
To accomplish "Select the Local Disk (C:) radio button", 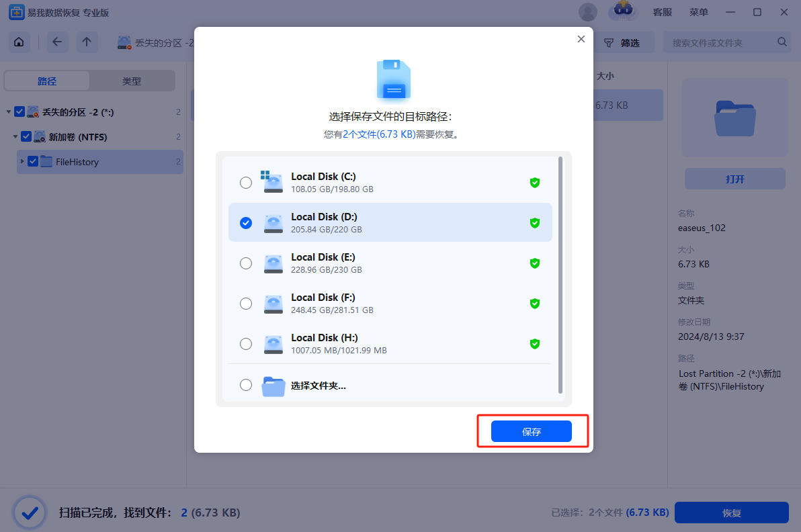I will 246,182.
